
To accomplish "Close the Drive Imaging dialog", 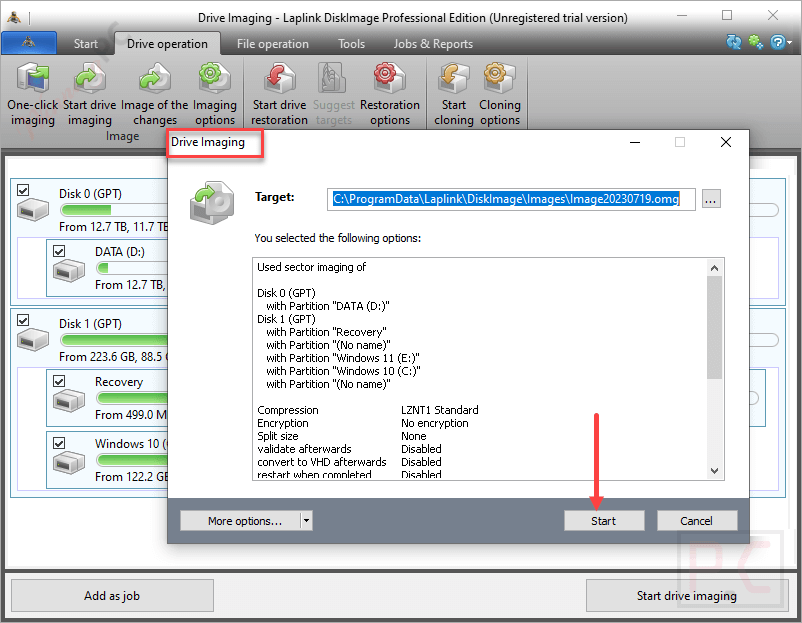I will tap(726, 142).
